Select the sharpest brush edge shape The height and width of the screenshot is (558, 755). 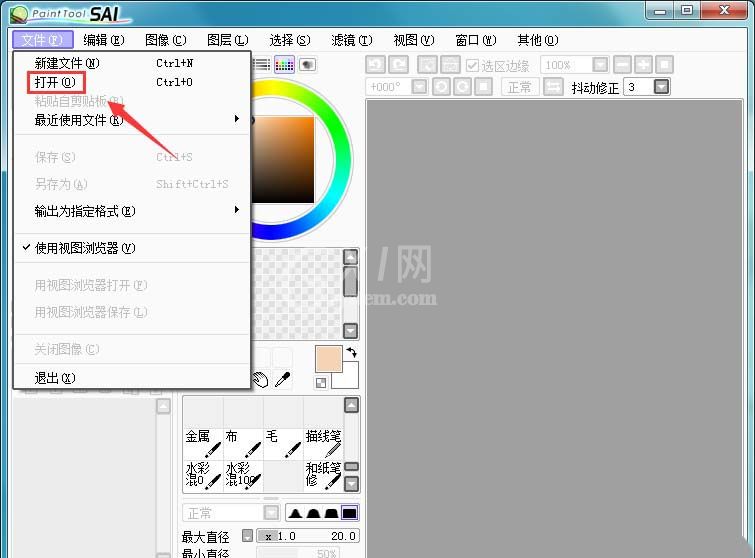tap(296, 513)
